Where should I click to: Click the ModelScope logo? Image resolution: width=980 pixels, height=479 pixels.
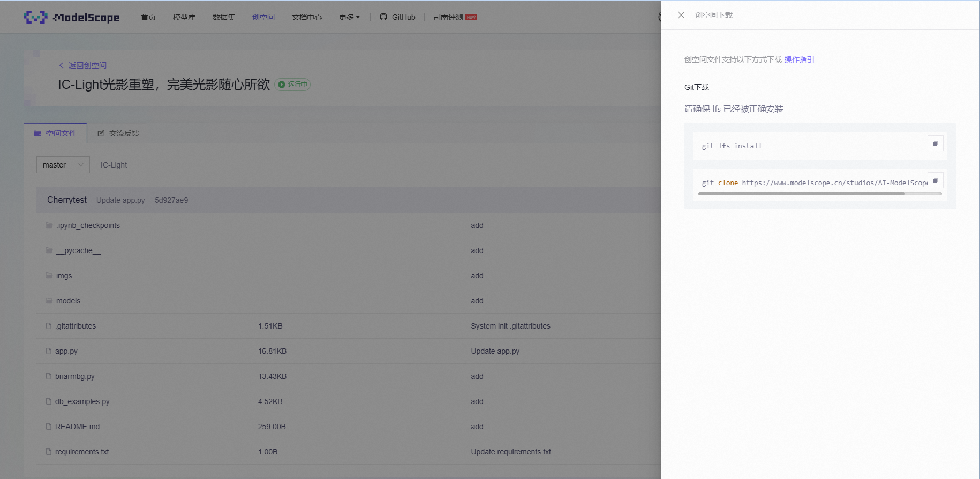[72, 17]
